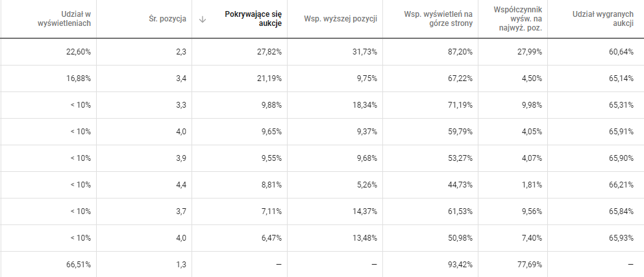Select Wsp. wyższej pozycji column header

340,19
